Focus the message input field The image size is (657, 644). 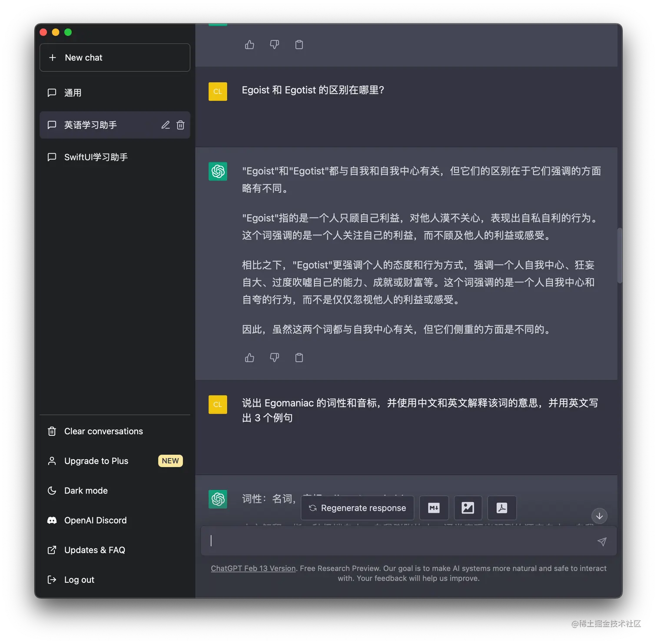tap(409, 541)
